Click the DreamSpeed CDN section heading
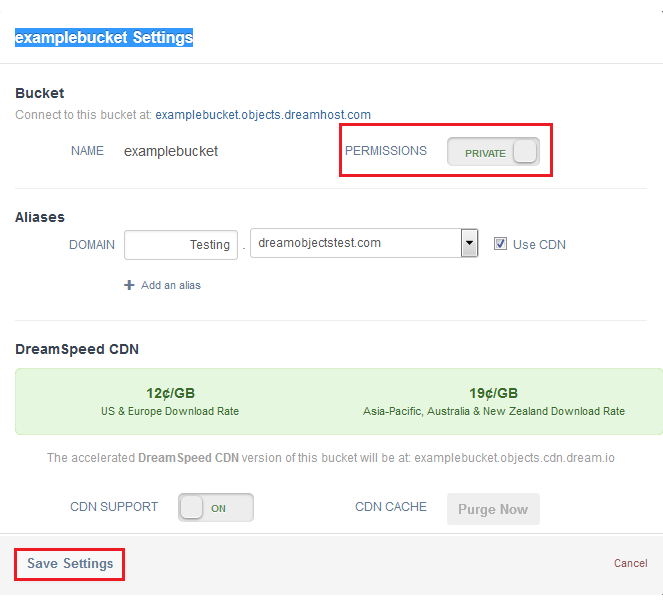Screen dimensions: 663x605 click(x=77, y=349)
